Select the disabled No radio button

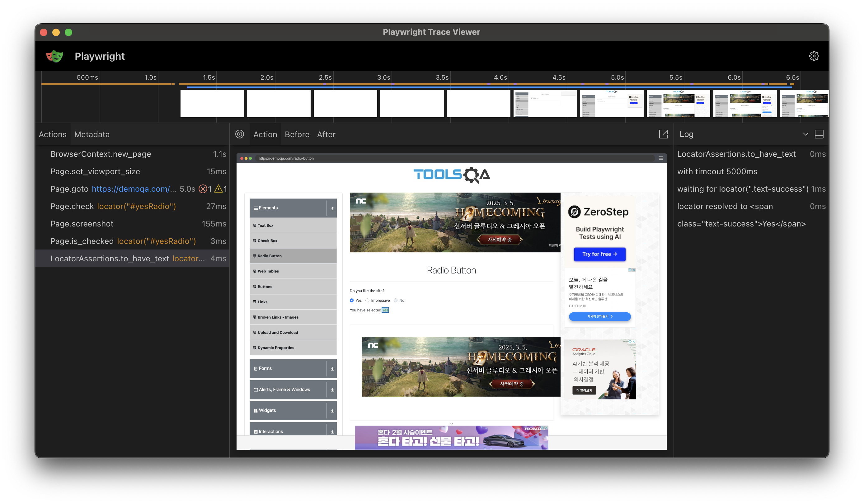395,301
